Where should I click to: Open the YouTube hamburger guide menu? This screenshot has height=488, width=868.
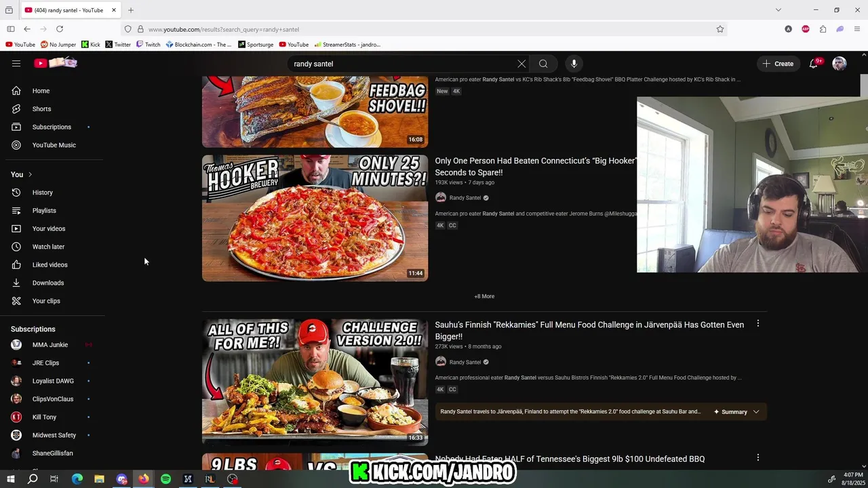point(16,64)
